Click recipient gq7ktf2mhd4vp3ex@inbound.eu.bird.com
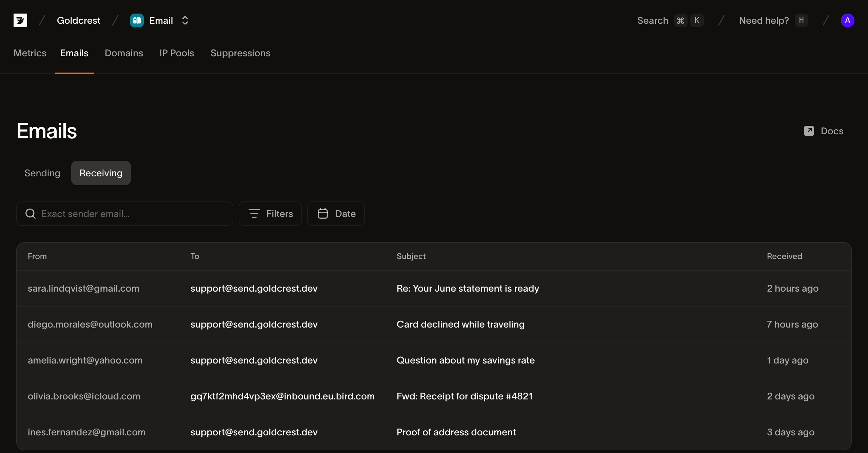Image resolution: width=868 pixels, height=453 pixels. 283,396
